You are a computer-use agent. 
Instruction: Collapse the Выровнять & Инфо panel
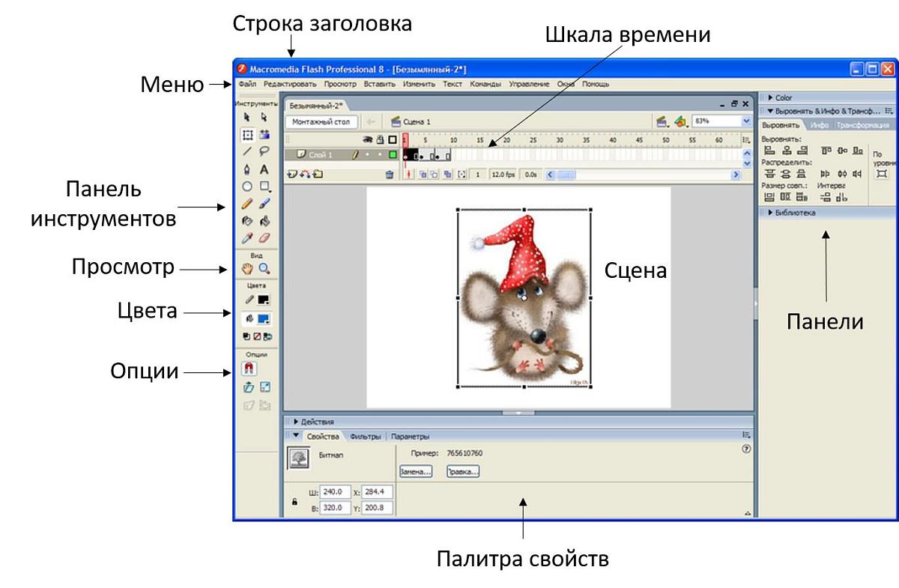click(769, 111)
